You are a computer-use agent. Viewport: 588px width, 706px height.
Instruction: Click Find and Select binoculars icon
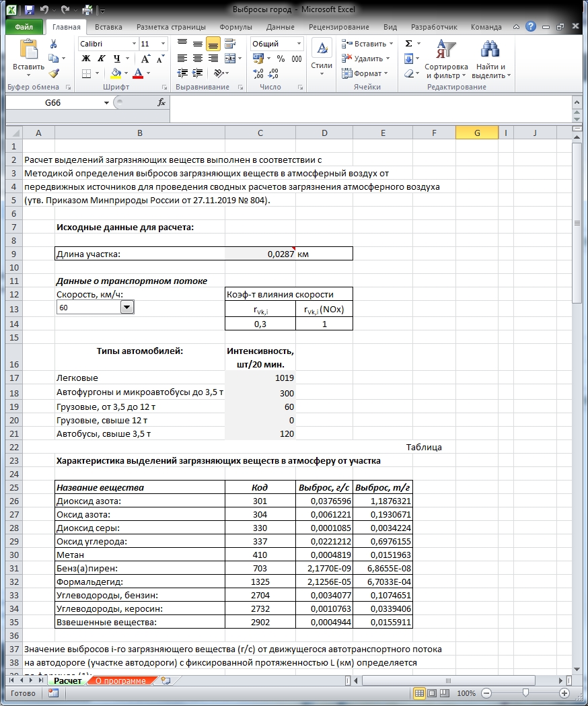pos(490,49)
